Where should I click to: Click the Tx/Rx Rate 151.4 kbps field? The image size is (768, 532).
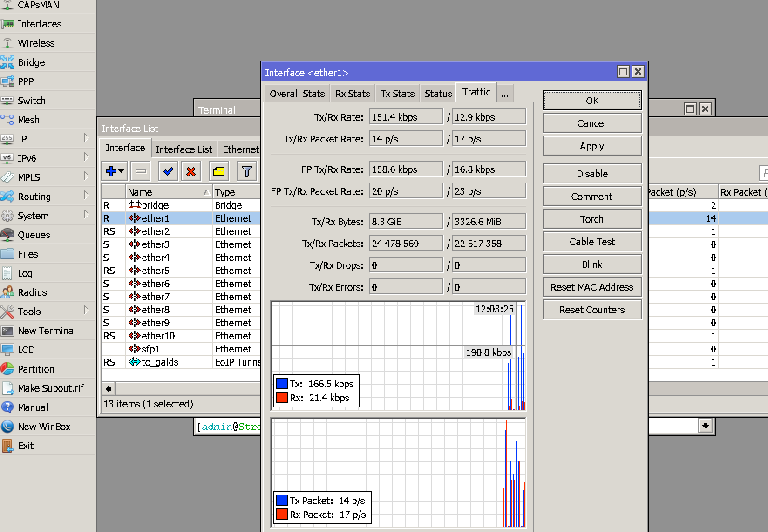pos(406,117)
